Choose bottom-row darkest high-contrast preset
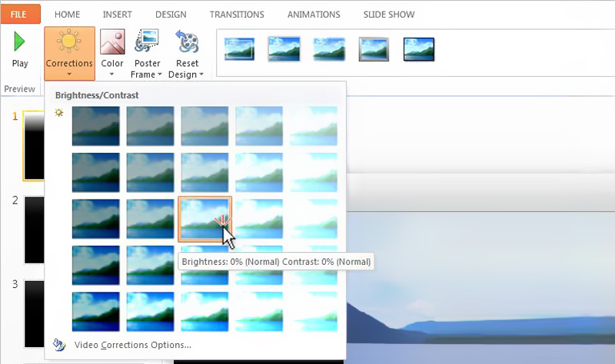Image resolution: width=615 pixels, height=364 pixels. pos(95,312)
